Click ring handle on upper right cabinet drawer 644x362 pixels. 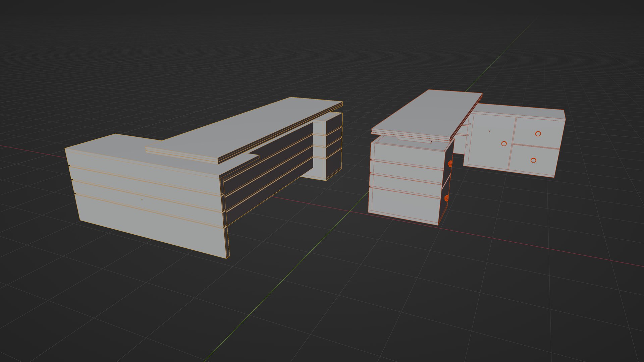pyautogui.click(x=538, y=134)
